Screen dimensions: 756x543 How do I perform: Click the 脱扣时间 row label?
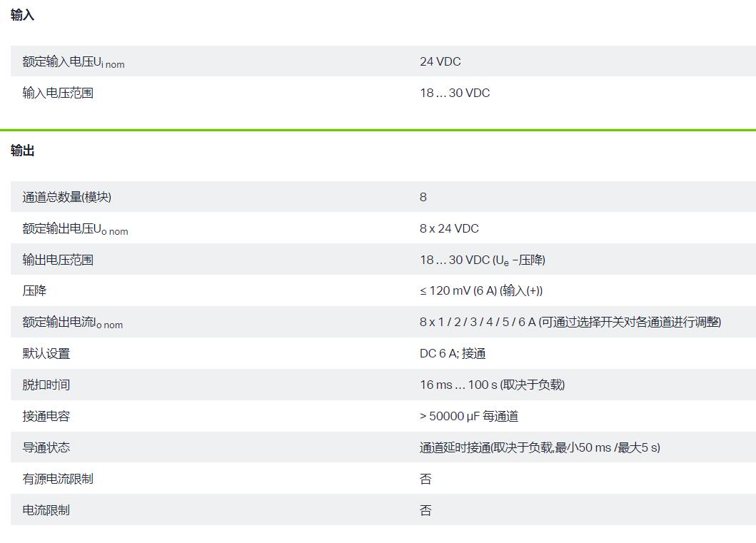pos(46,385)
